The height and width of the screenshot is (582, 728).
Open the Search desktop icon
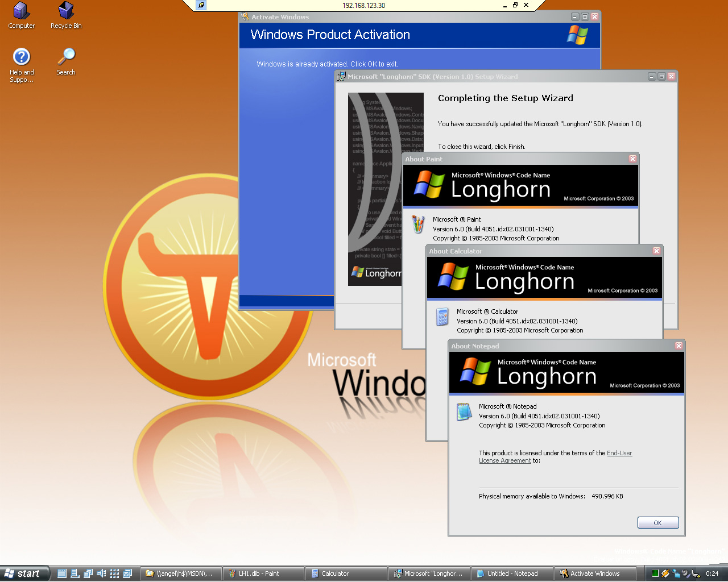coord(66,62)
